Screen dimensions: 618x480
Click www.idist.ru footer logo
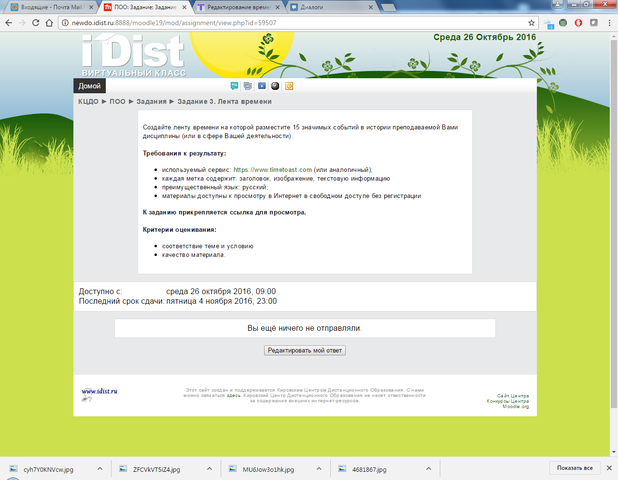(x=99, y=394)
